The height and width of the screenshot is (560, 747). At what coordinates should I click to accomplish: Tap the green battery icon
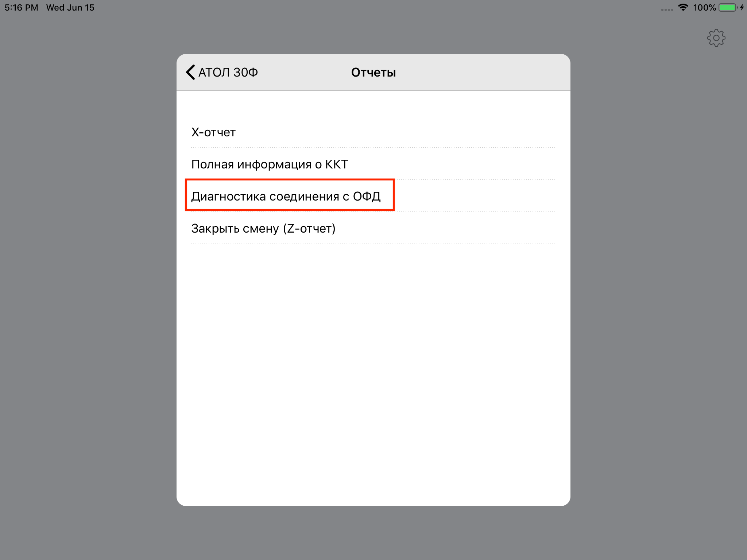(x=728, y=7)
